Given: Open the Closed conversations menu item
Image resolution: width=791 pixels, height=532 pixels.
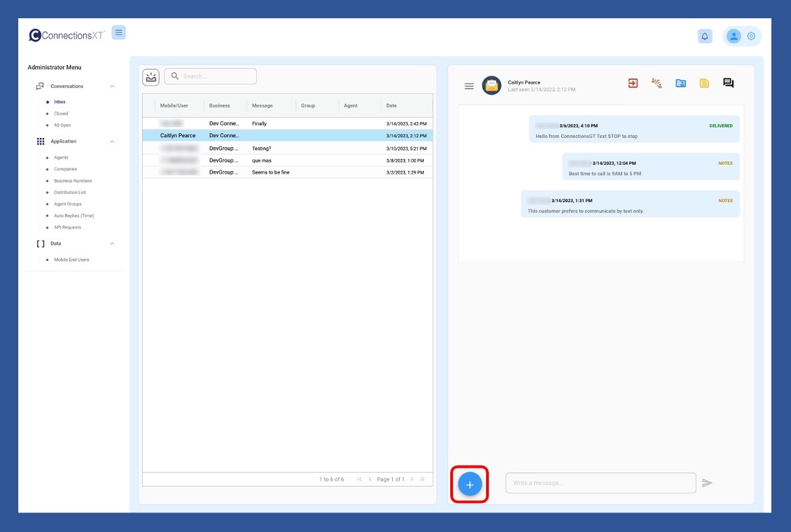Looking at the screenshot, I should click(x=61, y=114).
